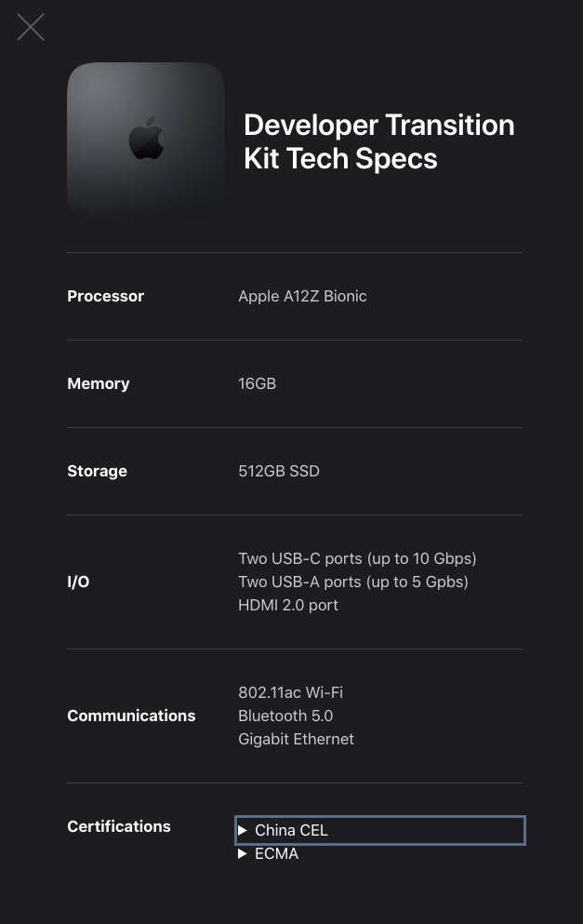Click the Two USB-C ports line

(357, 558)
